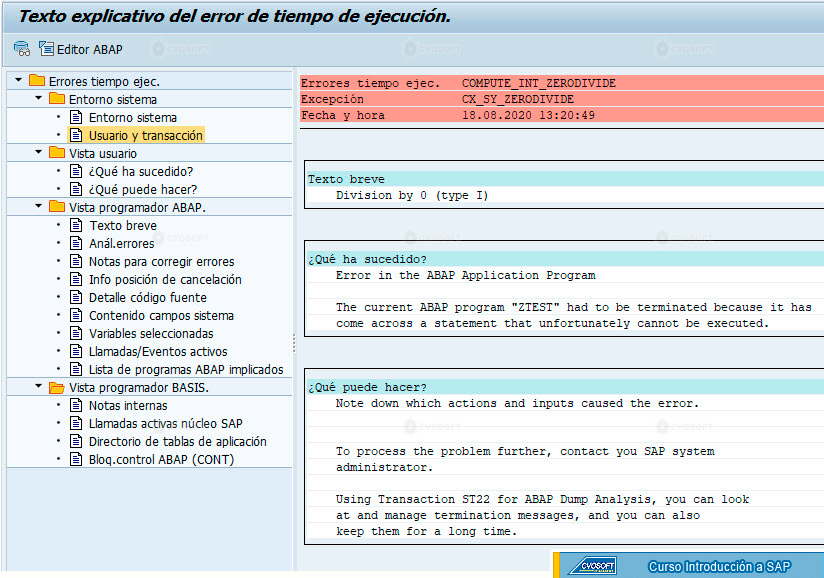Open Llamadas/Eventos activos entry

click(x=158, y=352)
